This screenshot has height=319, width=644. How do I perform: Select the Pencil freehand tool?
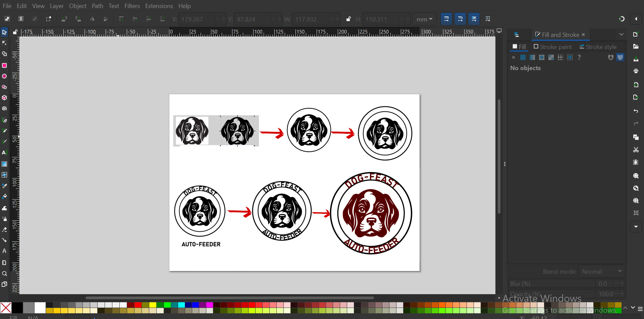coord(4,131)
